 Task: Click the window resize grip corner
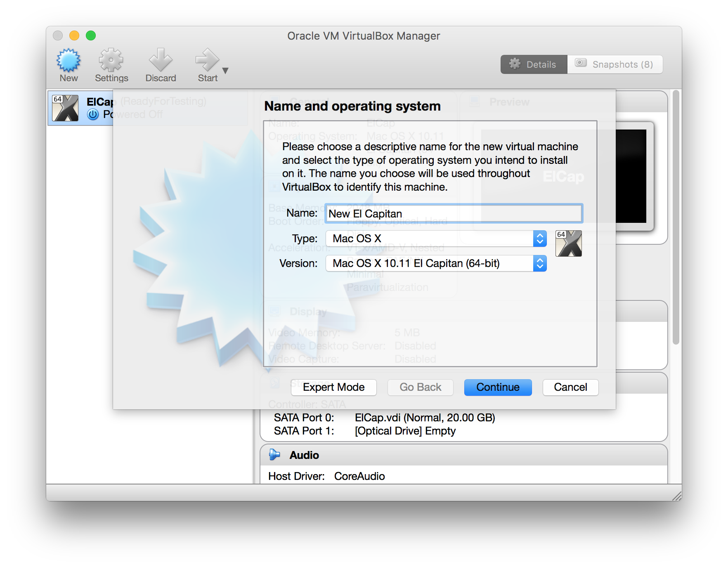pos(677,496)
